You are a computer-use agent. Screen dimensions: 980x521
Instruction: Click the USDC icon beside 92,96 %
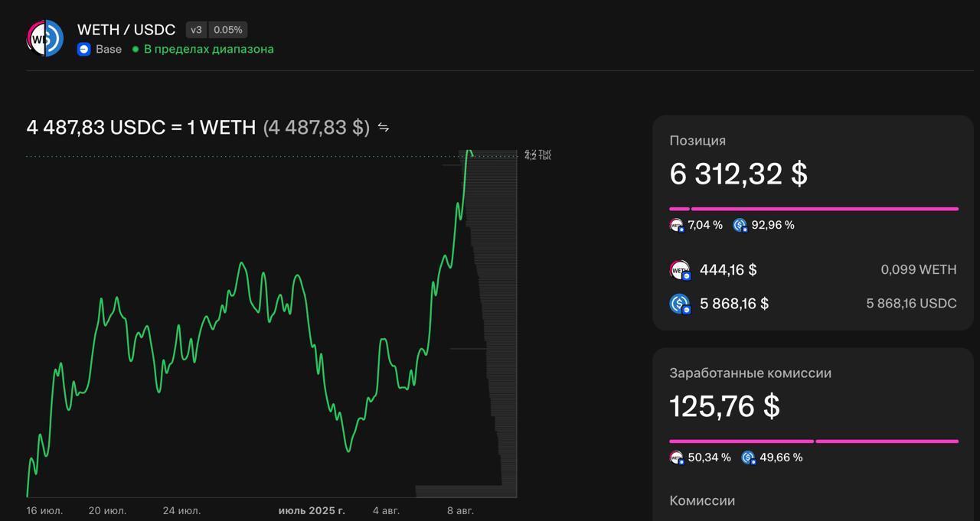tap(740, 225)
